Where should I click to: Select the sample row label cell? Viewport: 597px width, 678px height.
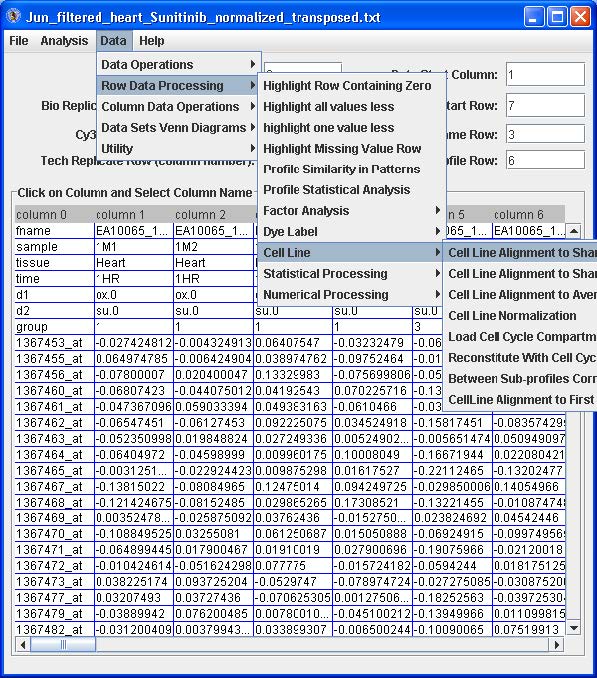click(54, 247)
